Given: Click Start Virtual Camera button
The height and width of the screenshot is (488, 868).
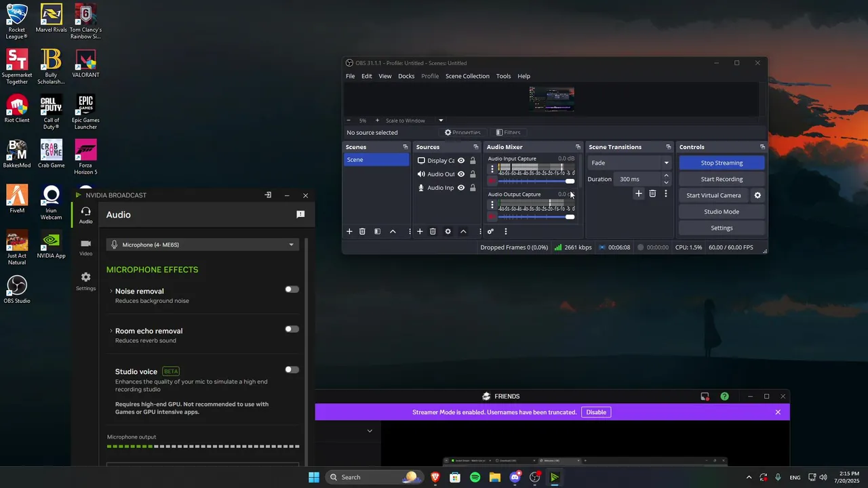Looking at the screenshot, I should (x=713, y=195).
